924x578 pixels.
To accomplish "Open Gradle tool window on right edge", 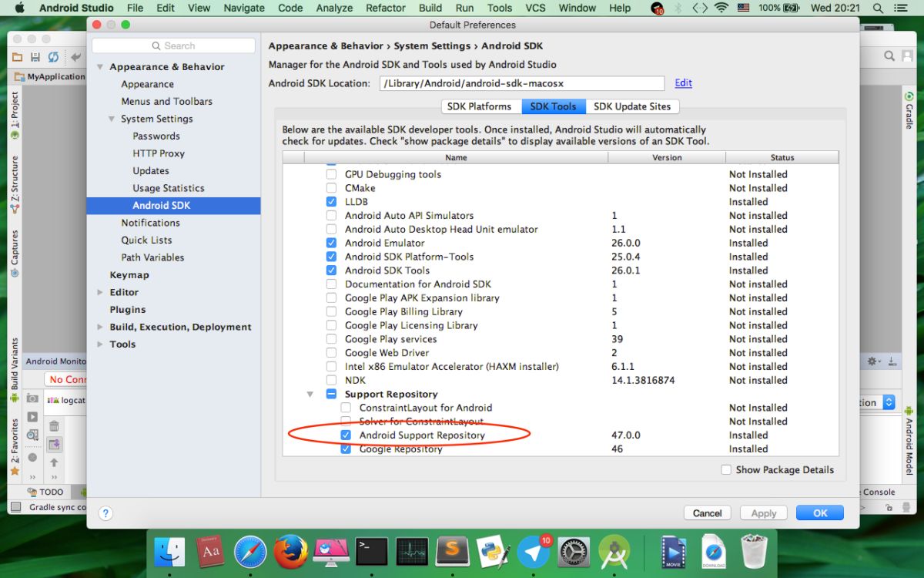I will [x=909, y=111].
